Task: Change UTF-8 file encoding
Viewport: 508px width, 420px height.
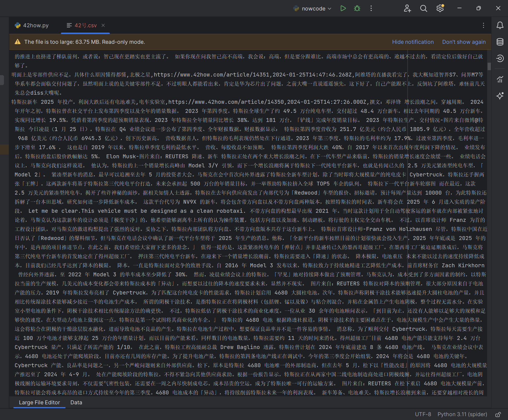Action: pyautogui.click(x=423, y=414)
